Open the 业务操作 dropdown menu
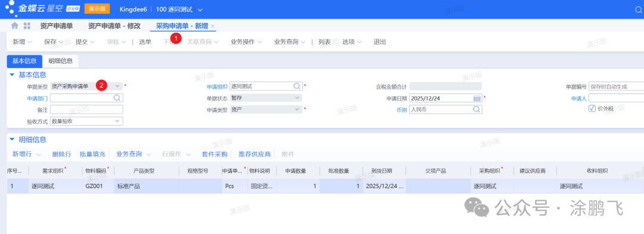Screen dimensions: 644x234 tap(247, 42)
